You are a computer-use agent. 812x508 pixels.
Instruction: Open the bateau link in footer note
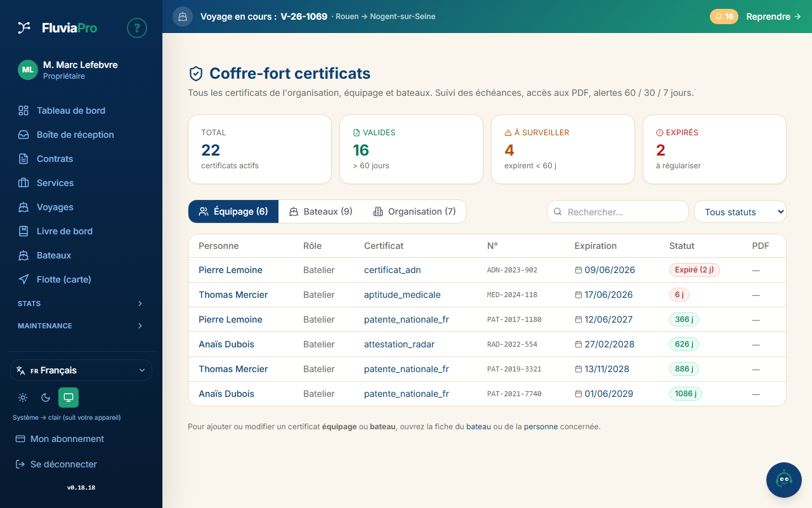(478, 427)
